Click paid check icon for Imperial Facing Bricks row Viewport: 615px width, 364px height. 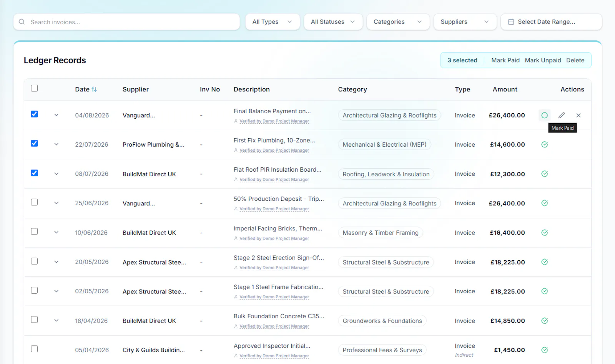coord(544,232)
